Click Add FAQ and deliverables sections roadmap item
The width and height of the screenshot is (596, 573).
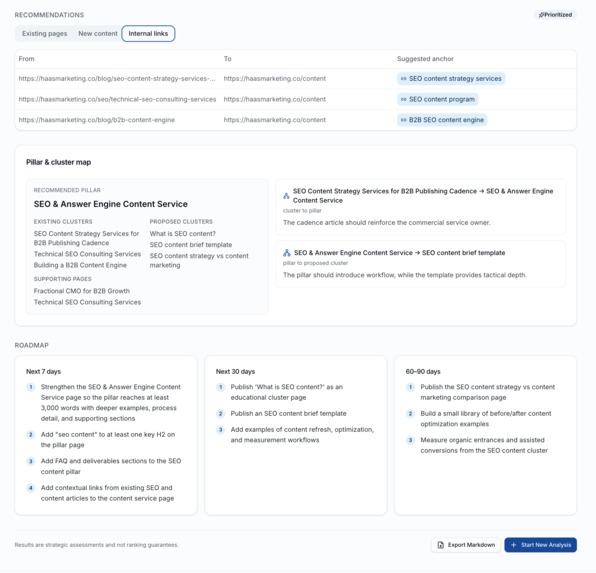coord(111,466)
